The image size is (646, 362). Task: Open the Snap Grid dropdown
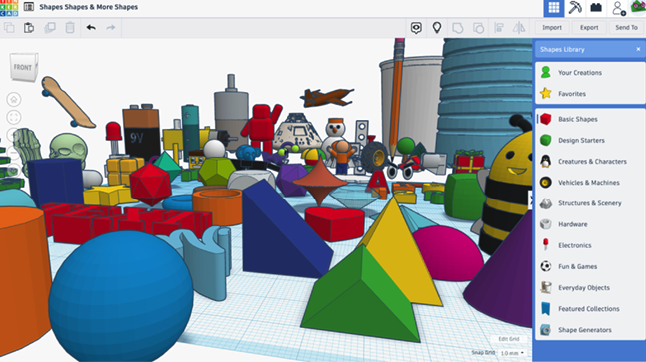click(512, 353)
